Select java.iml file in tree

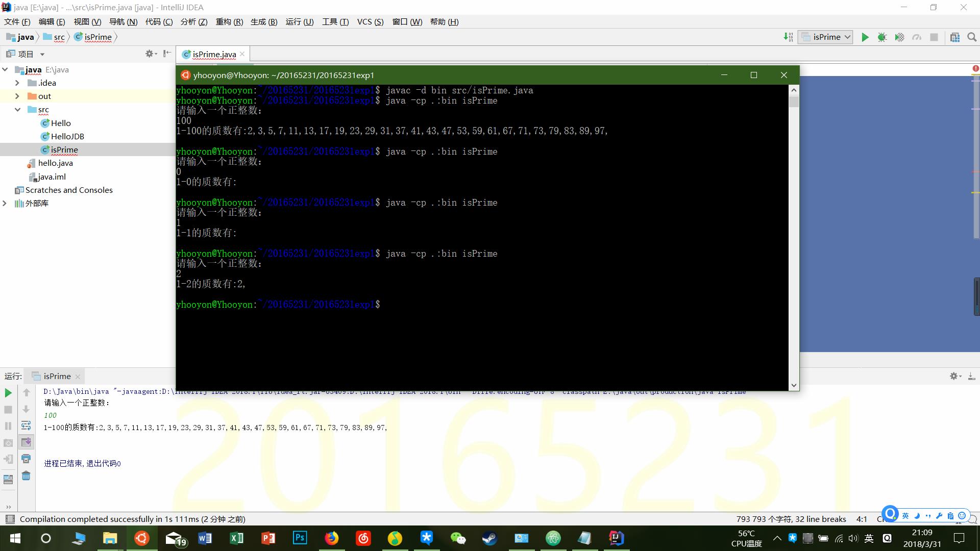coord(52,177)
